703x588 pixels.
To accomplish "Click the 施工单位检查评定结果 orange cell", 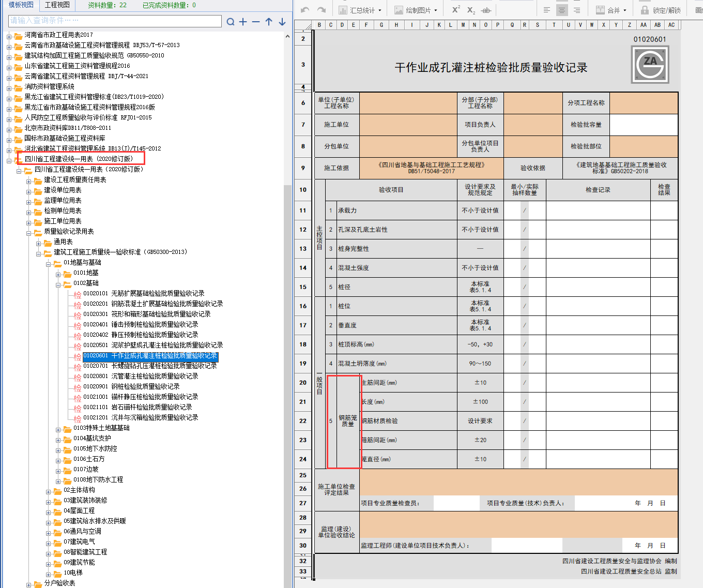I will pos(518,482).
